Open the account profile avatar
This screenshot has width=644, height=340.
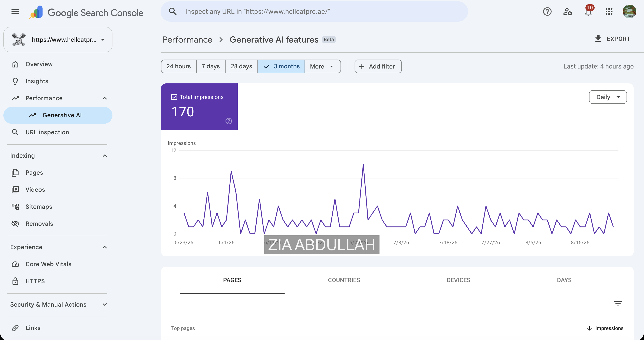click(x=629, y=11)
